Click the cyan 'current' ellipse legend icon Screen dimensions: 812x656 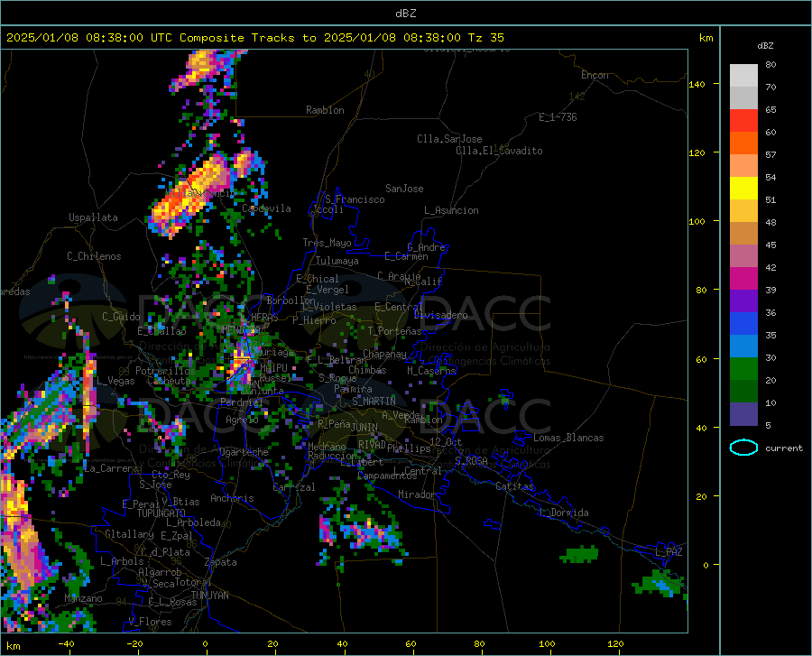click(x=743, y=448)
